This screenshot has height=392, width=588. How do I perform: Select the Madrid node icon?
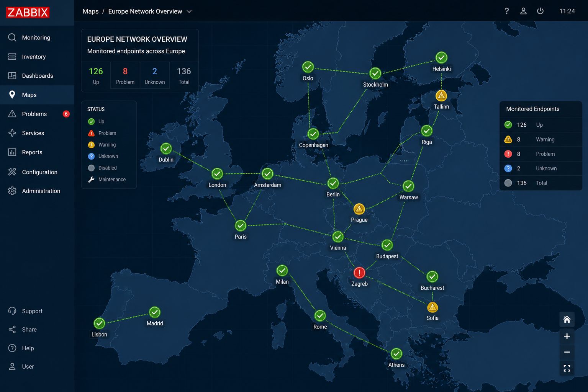pyautogui.click(x=155, y=312)
